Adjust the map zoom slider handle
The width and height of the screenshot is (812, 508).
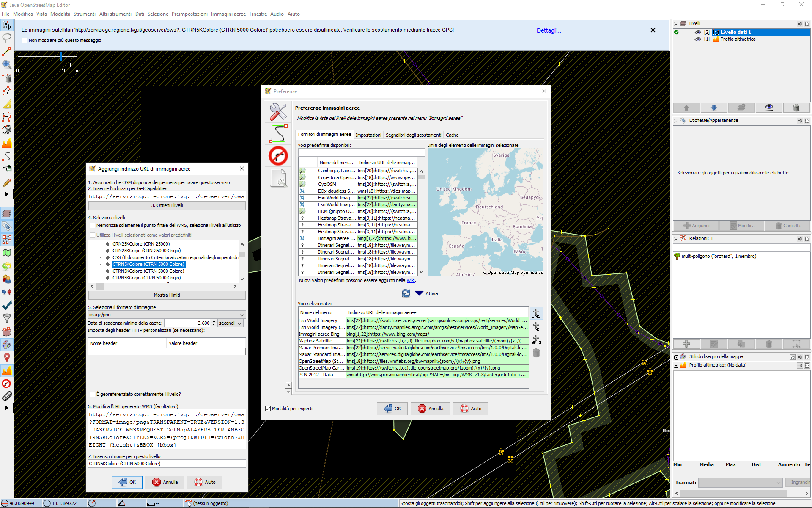click(61, 56)
